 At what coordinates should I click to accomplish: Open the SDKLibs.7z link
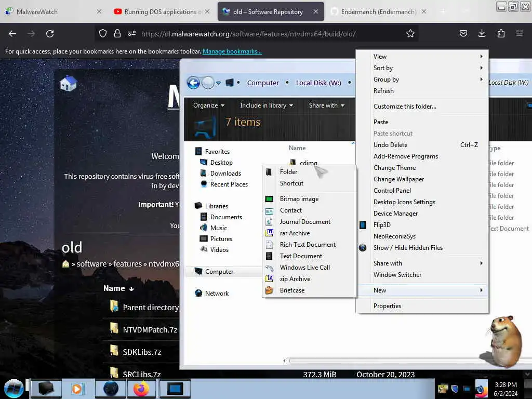click(142, 352)
